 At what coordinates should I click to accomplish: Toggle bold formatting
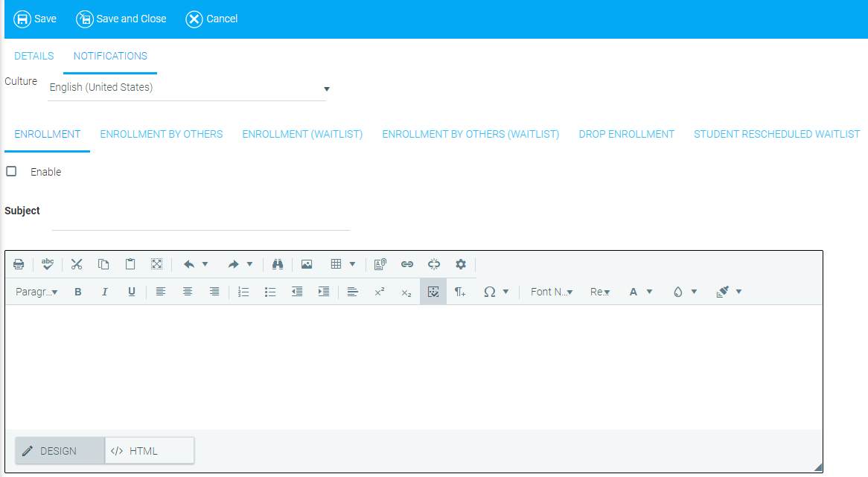point(78,292)
